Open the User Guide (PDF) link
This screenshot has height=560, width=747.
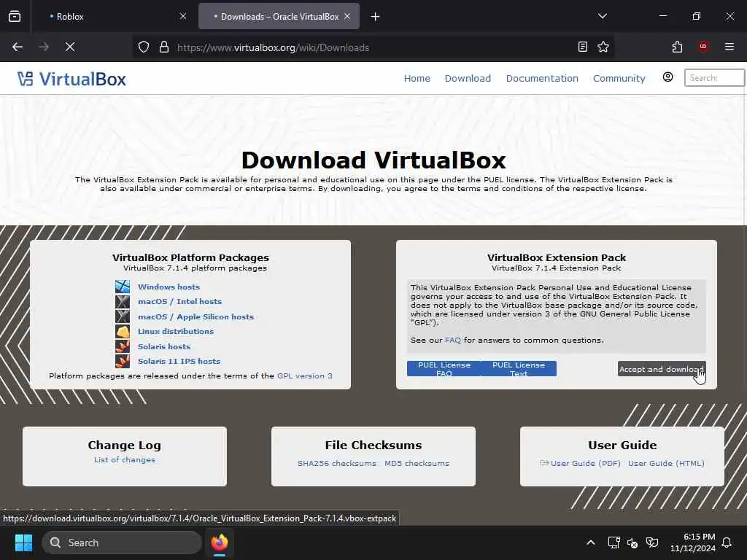(x=586, y=463)
